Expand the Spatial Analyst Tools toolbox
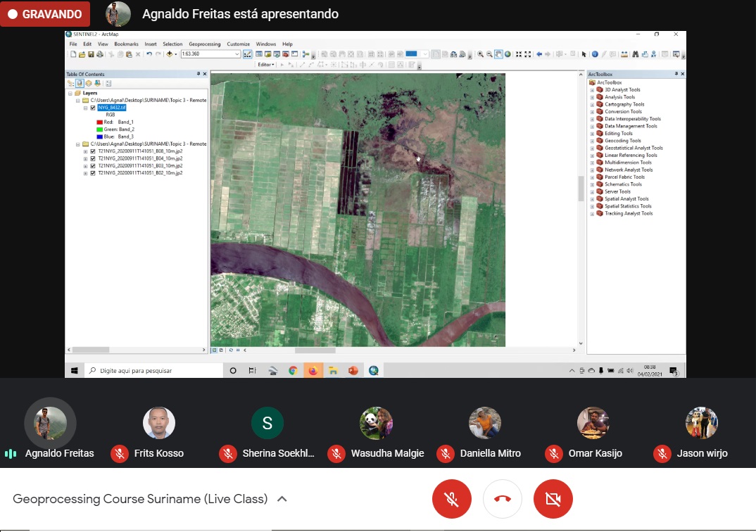 (x=592, y=199)
